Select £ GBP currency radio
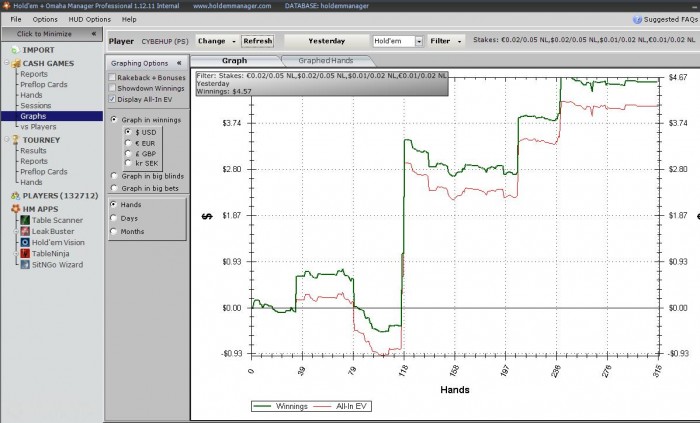700x423 pixels. 128,153
